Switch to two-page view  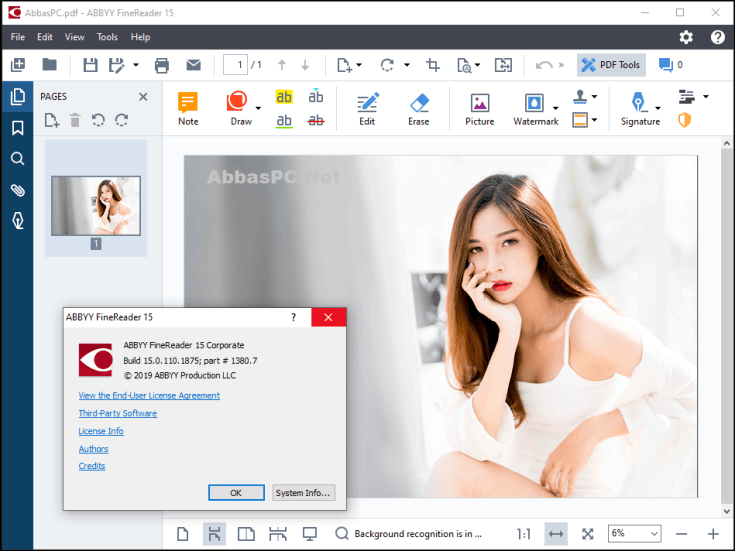[x=246, y=534]
